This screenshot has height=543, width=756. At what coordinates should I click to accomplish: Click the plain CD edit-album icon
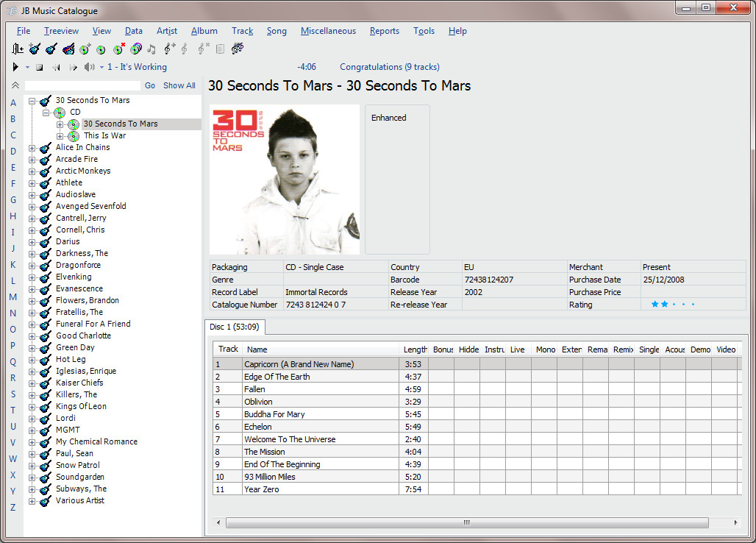101,49
